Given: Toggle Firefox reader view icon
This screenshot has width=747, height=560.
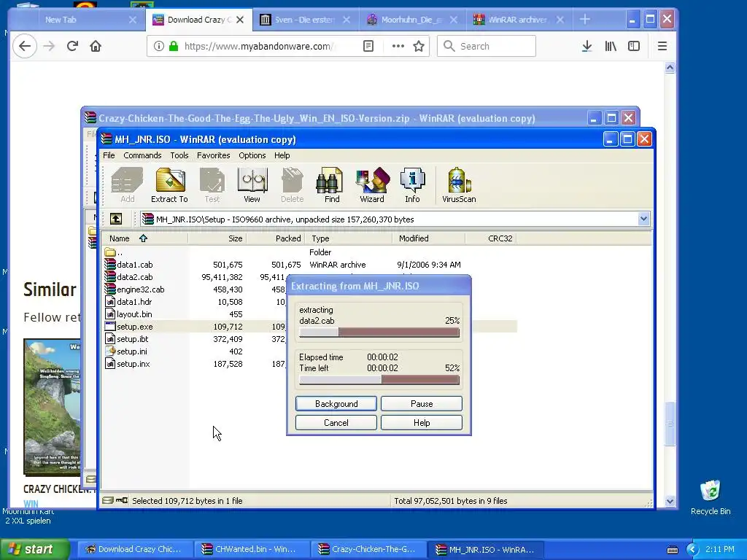Looking at the screenshot, I should pyautogui.click(x=368, y=46).
